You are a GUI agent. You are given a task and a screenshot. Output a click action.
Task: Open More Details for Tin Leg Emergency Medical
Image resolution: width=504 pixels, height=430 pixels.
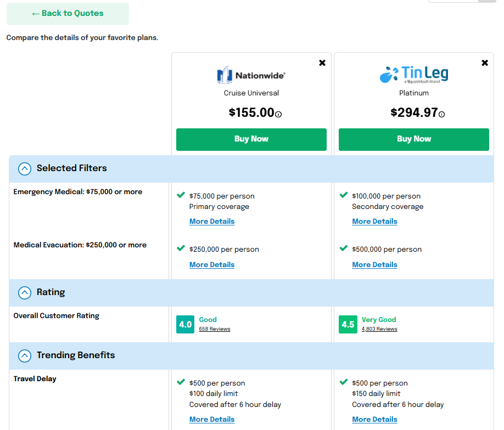point(374,221)
